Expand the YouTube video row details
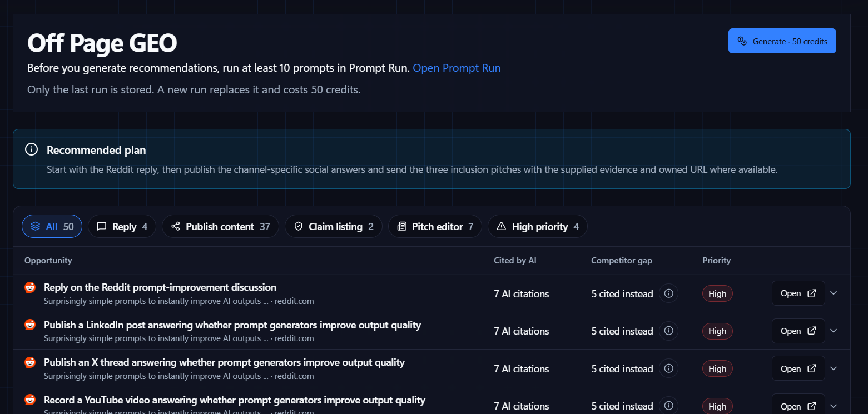 click(834, 406)
